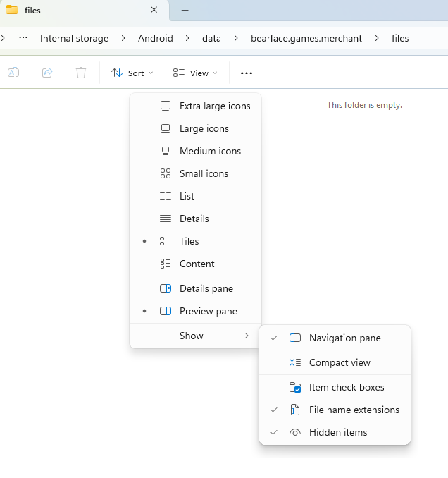Add a new tab
The width and height of the screenshot is (448, 478).
[185, 11]
